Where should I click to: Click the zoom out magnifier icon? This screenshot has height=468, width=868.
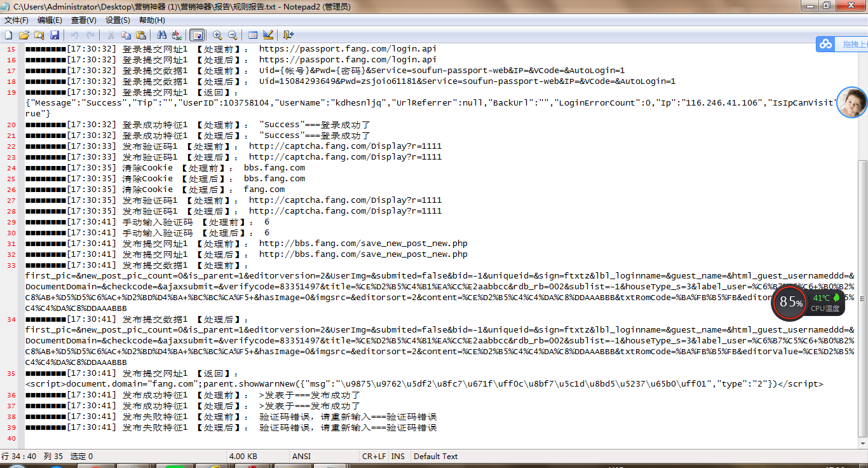233,35
